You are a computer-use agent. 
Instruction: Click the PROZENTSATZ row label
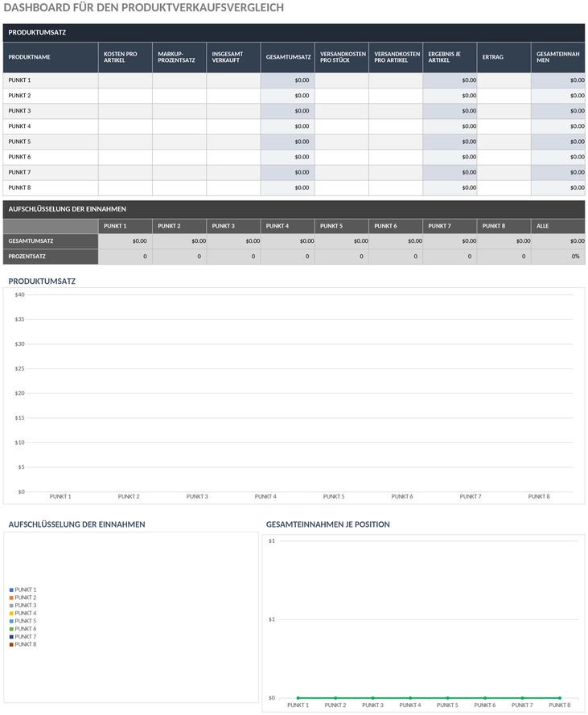(x=51, y=257)
